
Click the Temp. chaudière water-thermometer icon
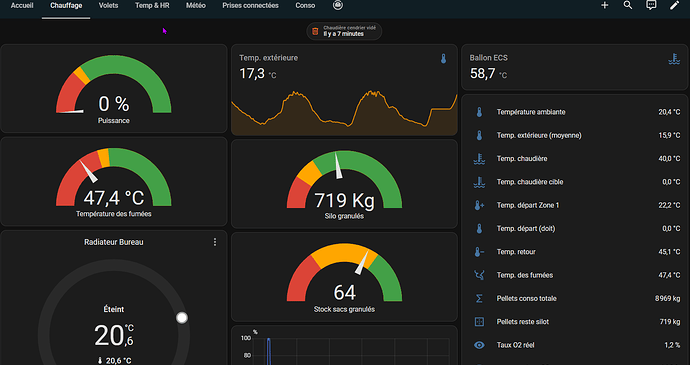pyautogui.click(x=479, y=159)
